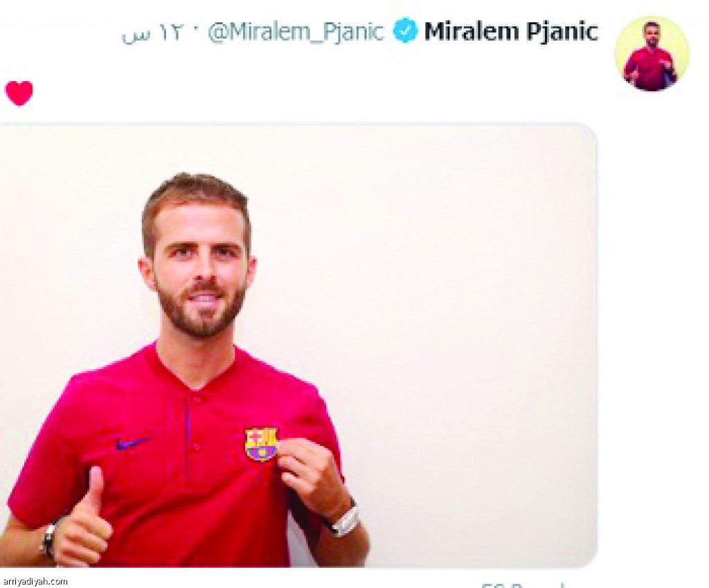The width and height of the screenshot is (709, 588).
Task: Visit the @Miralem_Pjanic handle link
Action: [296, 33]
